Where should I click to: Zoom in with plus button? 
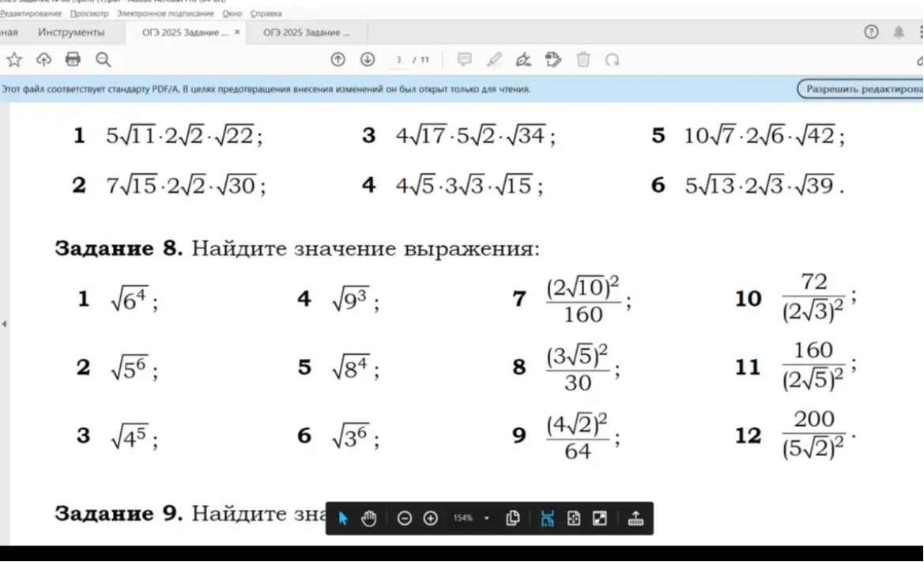pyautogui.click(x=431, y=519)
